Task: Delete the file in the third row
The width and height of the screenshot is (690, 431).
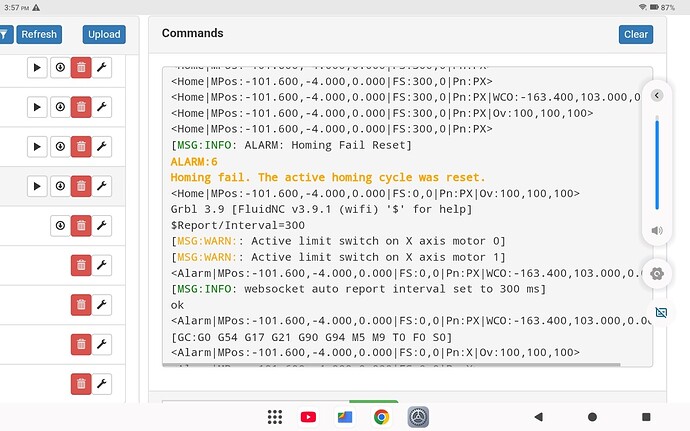Action: coord(81,147)
